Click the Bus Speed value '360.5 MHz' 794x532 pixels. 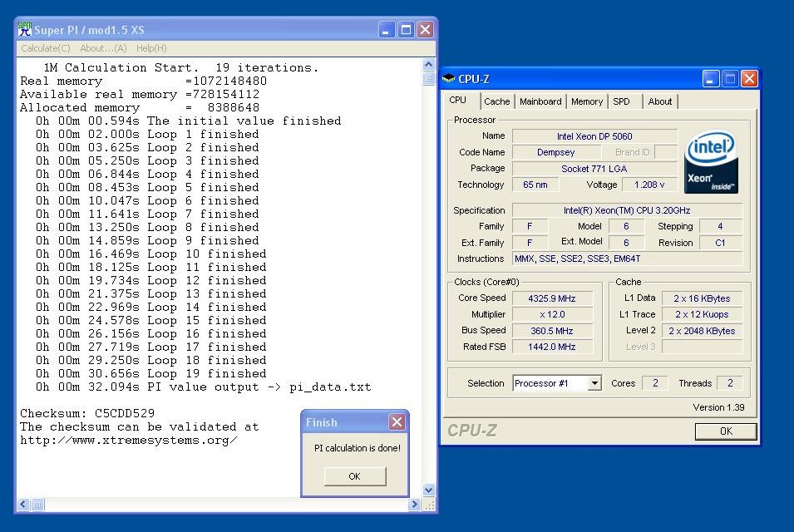click(x=552, y=331)
